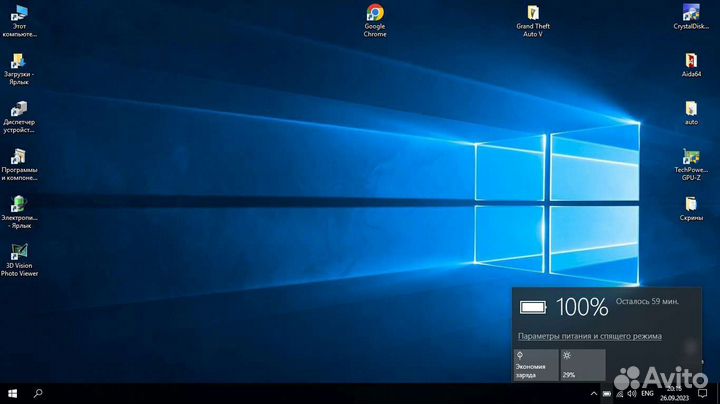The image size is (720, 404).
Task: Expand hidden tray icons chevron
Action: [x=593, y=393]
